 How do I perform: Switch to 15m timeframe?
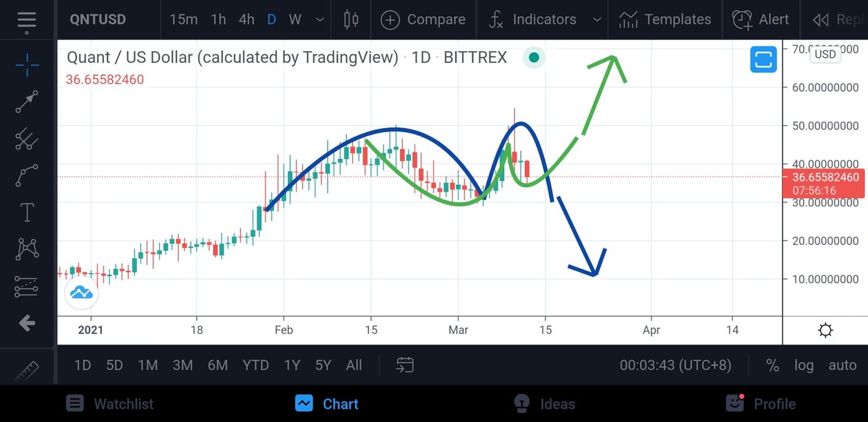point(184,20)
